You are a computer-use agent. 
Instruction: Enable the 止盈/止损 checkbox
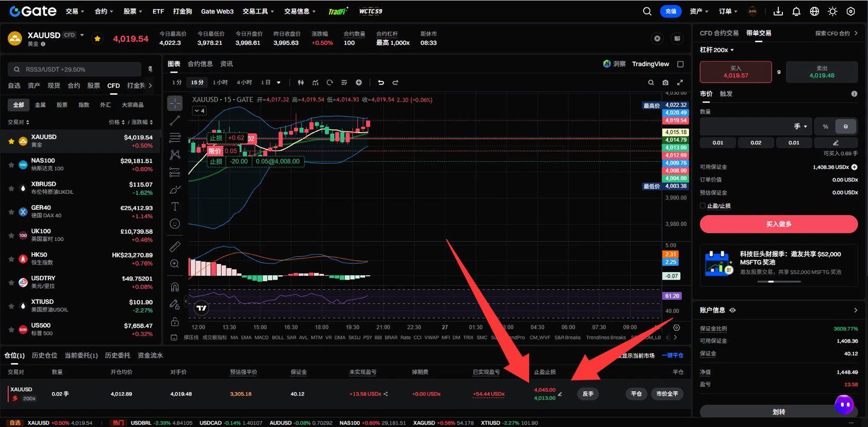tap(702, 206)
